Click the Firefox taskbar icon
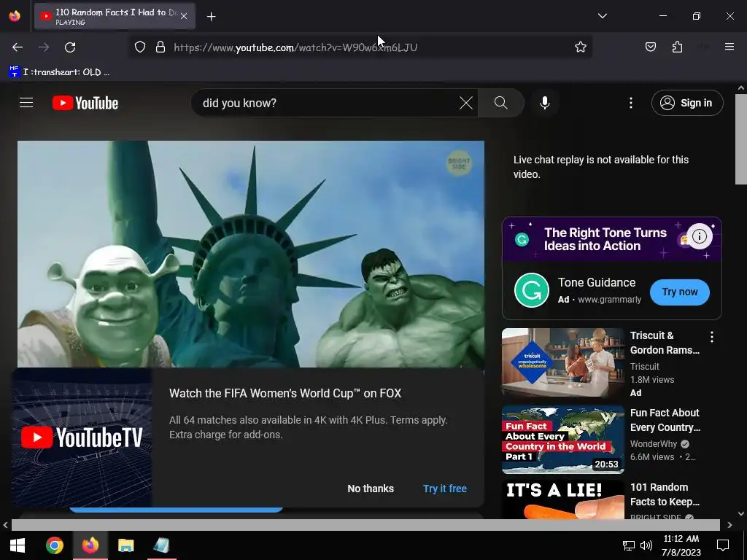The width and height of the screenshot is (747, 560). pos(90,545)
